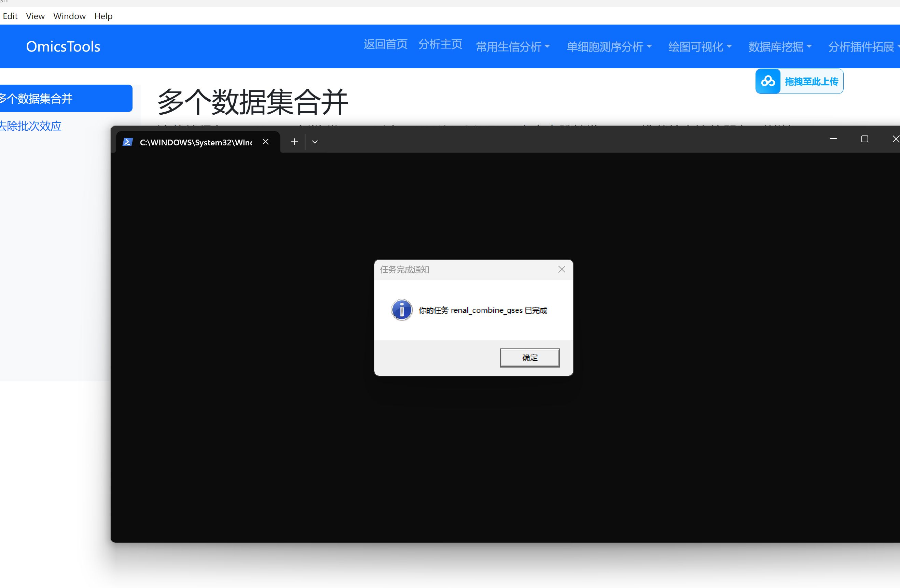Open the 常用生信分析 dropdown menu
900x588 pixels.
click(512, 47)
